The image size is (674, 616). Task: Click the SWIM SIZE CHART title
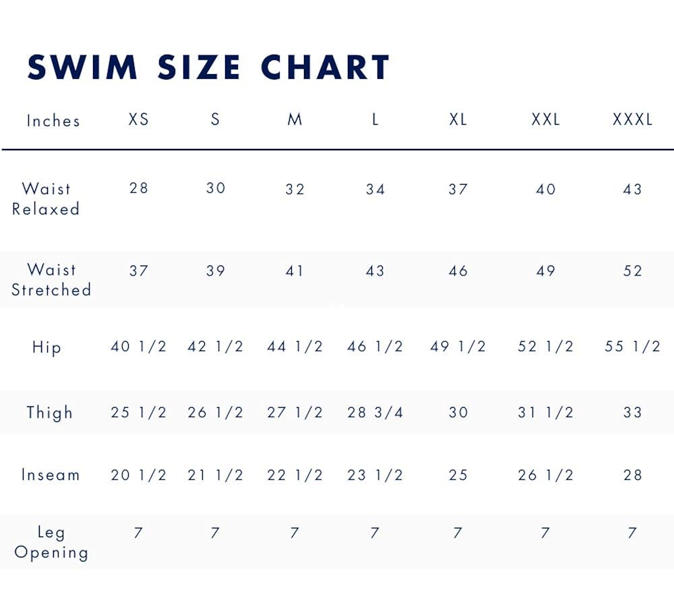pyautogui.click(x=209, y=67)
